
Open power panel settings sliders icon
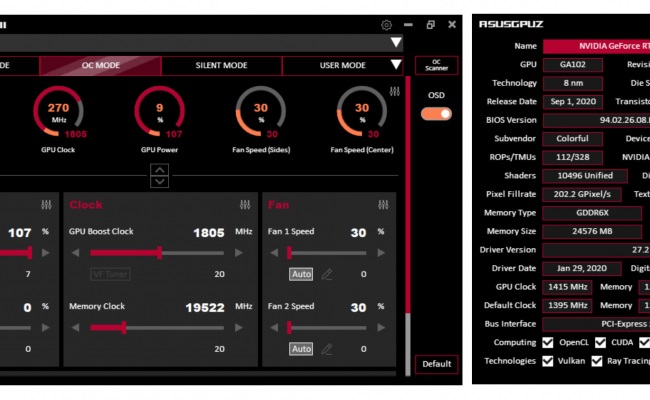[46, 204]
